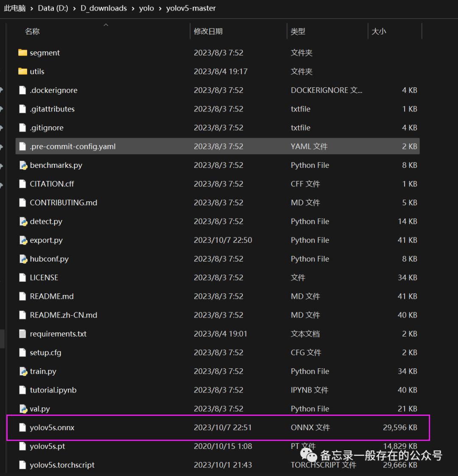This screenshot has width=458, height=476.
Task: Open the utils folder icon
Action: click(22, 71)
